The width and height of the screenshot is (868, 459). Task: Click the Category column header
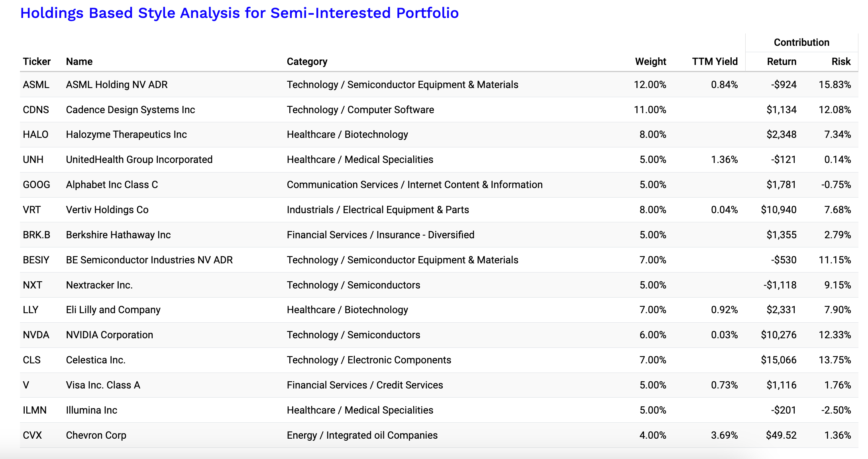(307, 61)
